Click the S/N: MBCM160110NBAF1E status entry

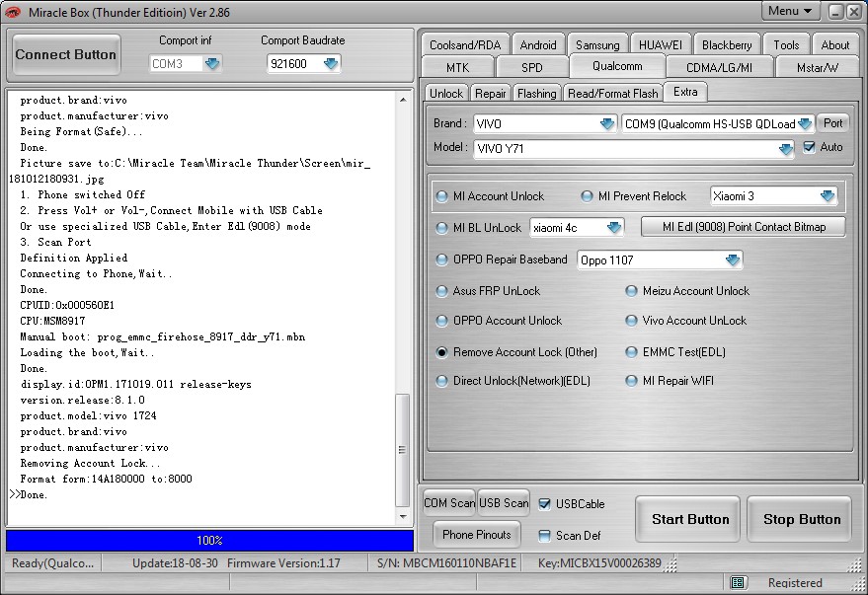coord(446,563)
